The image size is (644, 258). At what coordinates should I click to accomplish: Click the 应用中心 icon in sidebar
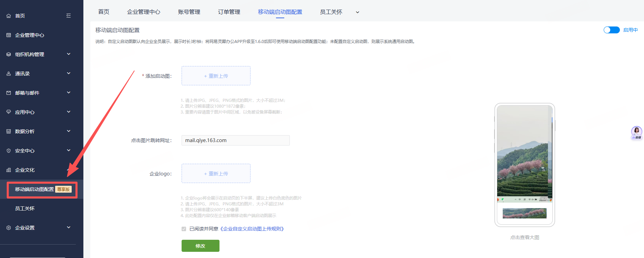(x=9, y=112)
